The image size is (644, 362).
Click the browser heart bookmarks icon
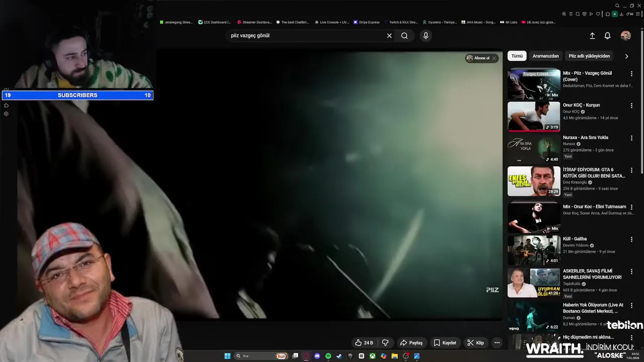pyautogui.click(x=598, y=14)
